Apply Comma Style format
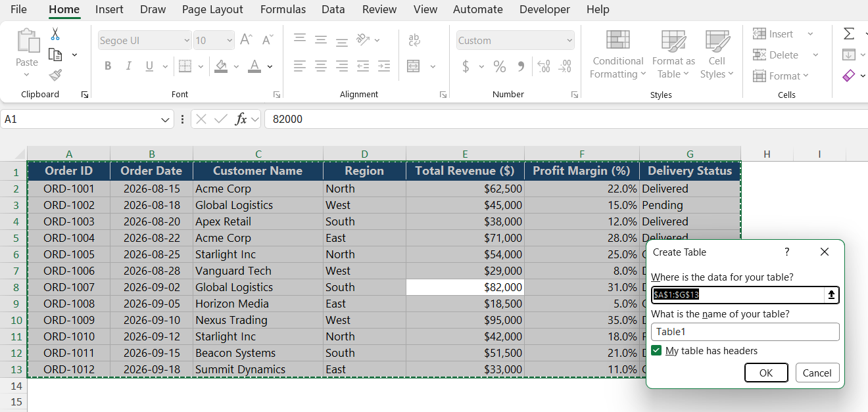The image size is (868, 412). pos(521,66)
